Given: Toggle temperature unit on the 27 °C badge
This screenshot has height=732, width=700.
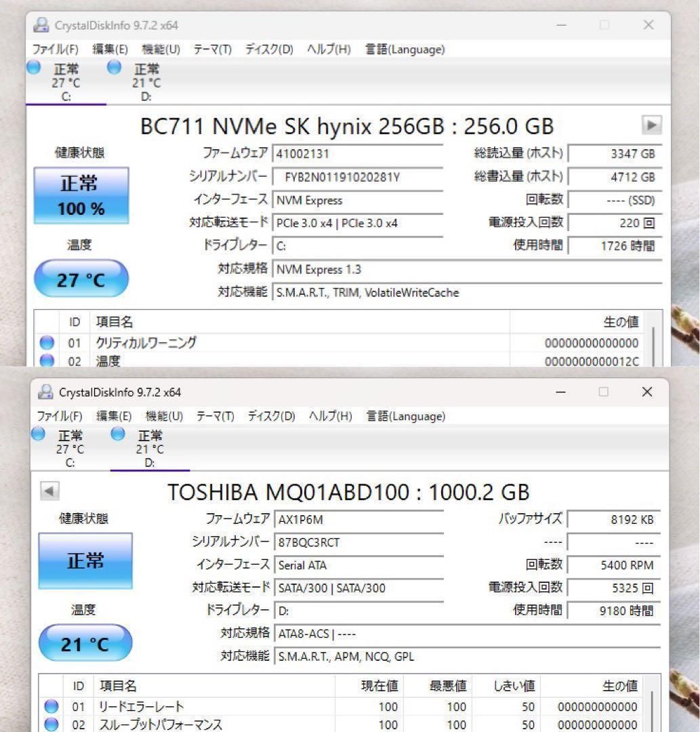Looking at the screenshot, I should click(x=81, y=278).
